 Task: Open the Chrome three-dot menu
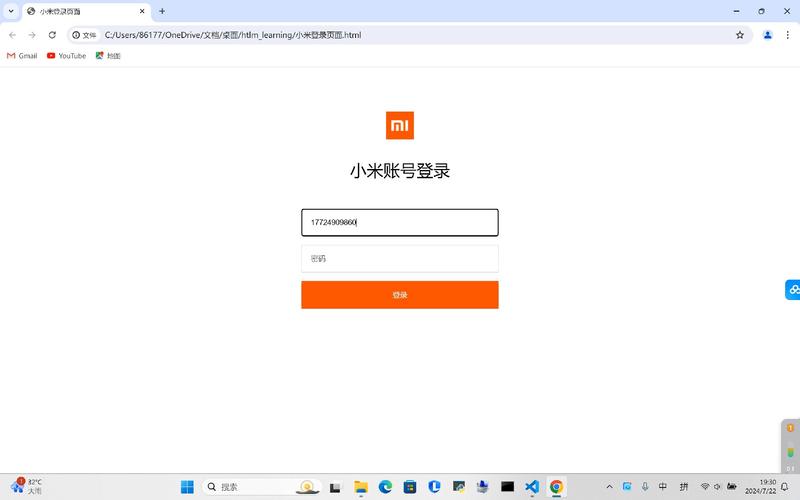pos(787,35)
